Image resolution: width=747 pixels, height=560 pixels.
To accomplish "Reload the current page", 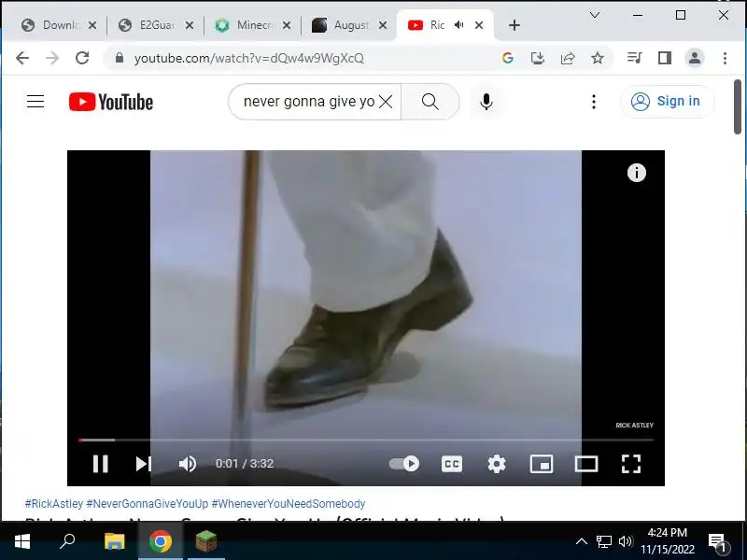I will tap(82, 58).
